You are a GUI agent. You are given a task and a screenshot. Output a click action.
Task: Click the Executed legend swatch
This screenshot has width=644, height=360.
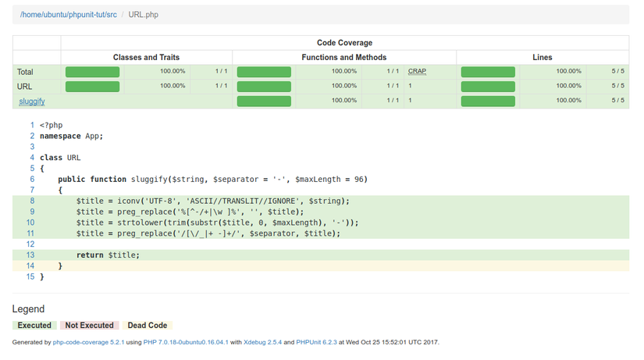tap(34, 326)
